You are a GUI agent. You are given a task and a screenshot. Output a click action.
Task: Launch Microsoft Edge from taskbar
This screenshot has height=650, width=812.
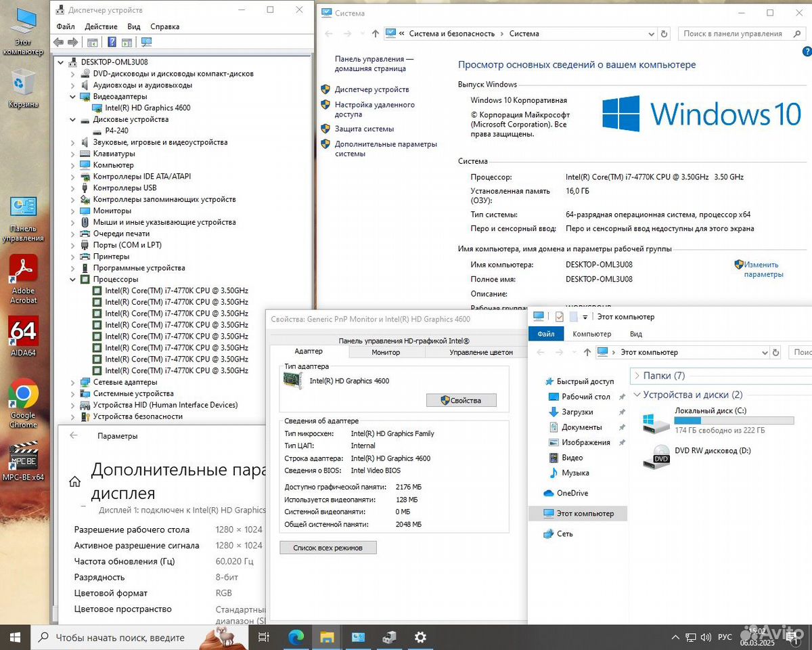tap(296, 637)
